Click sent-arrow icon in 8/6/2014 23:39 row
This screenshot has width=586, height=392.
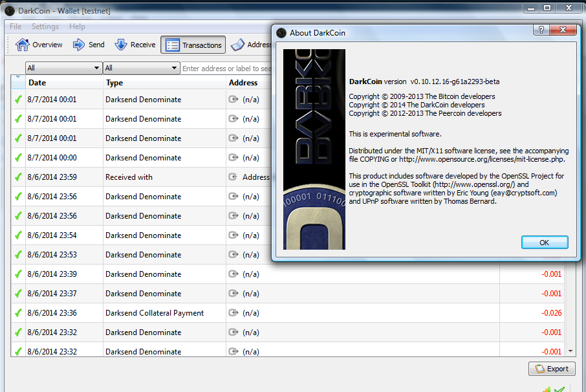tap(233, 274)
